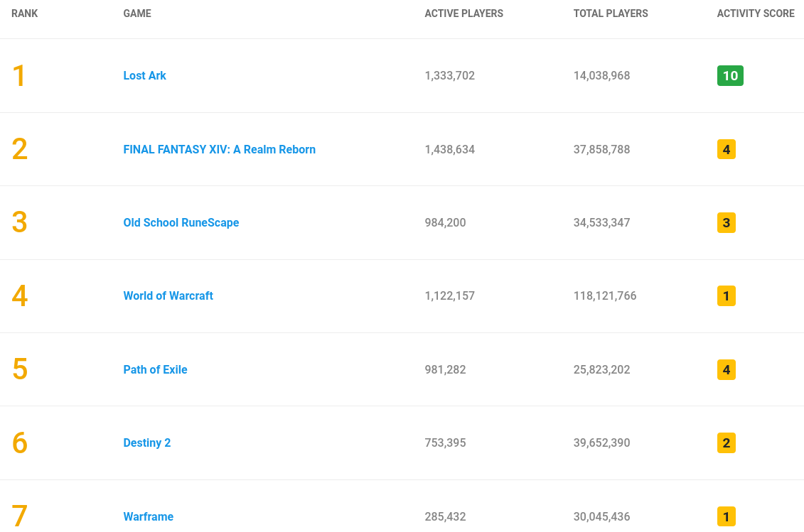Click Destiny 2's activity score 2 badge
The height and width of the screenshot is (532, 804).
(x=726, y=443)
